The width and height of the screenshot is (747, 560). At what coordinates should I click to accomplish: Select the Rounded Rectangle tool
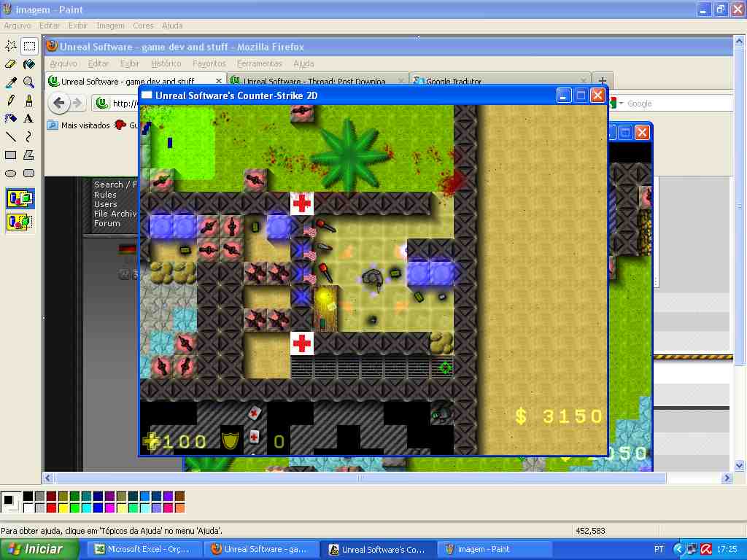pyautogui.click(x=29, y=174)
